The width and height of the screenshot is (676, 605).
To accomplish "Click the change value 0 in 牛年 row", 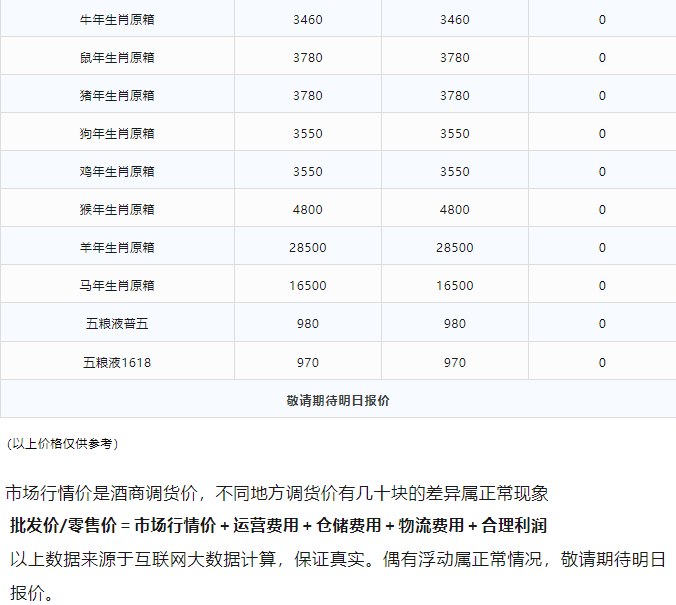I will tap(602, 20).
